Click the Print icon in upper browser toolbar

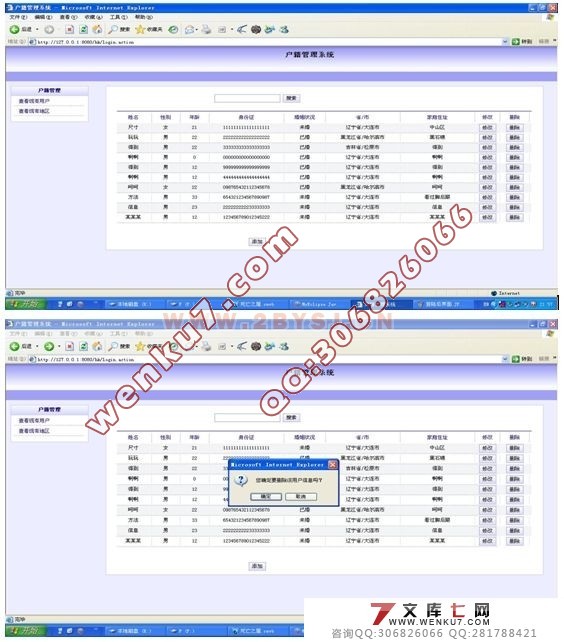click(206, 29)
